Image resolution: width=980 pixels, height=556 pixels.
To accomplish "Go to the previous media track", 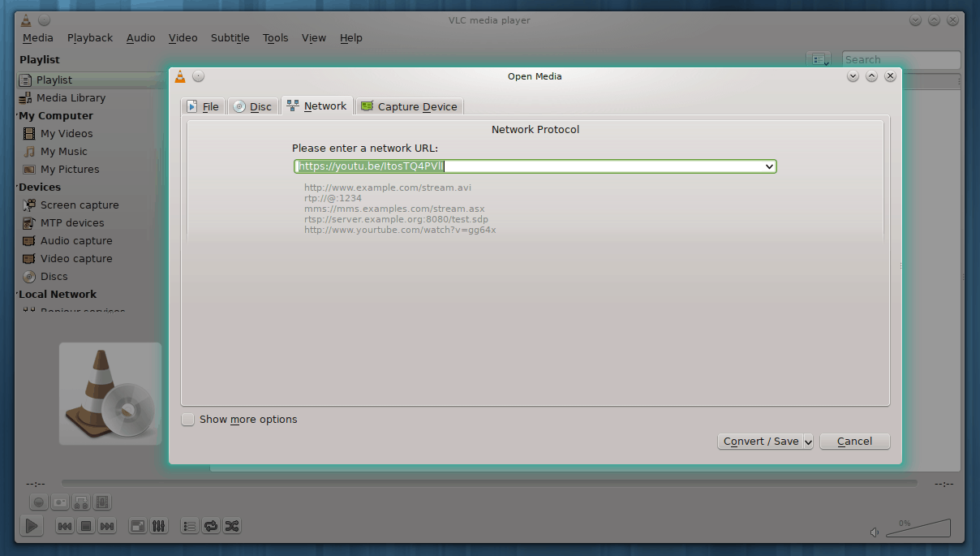I will tap(65, 526).
